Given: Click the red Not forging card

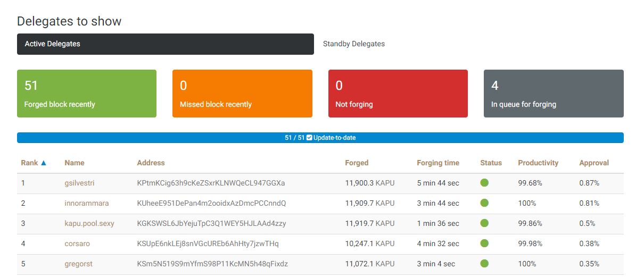Looking at the screenshot, I should click(398, 94).
